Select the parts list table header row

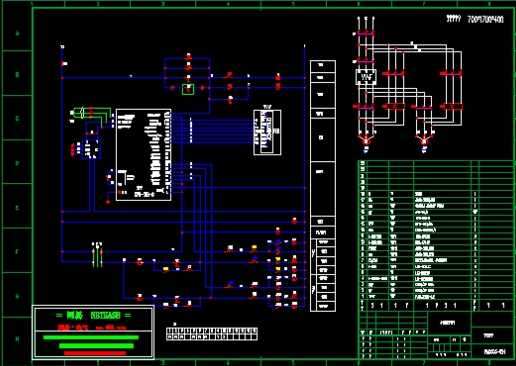click(x=437, y=305)
